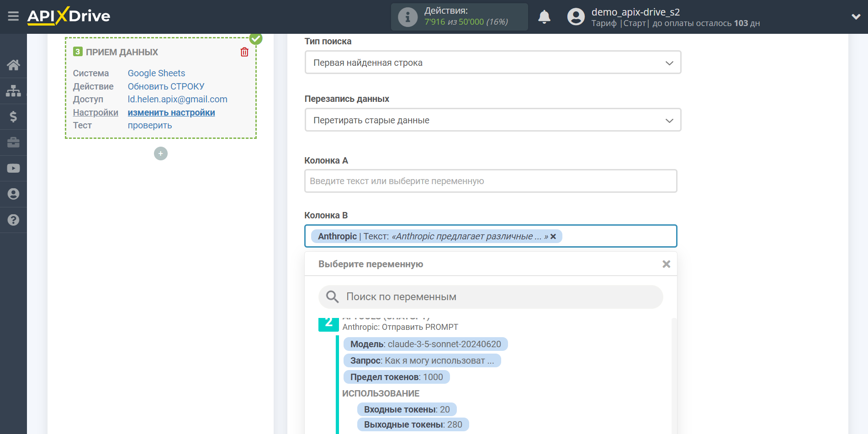Open the Google Sheets system link
Image resolution: width=868 pixels, height=434 pixels.
click(x=156, y=73)
